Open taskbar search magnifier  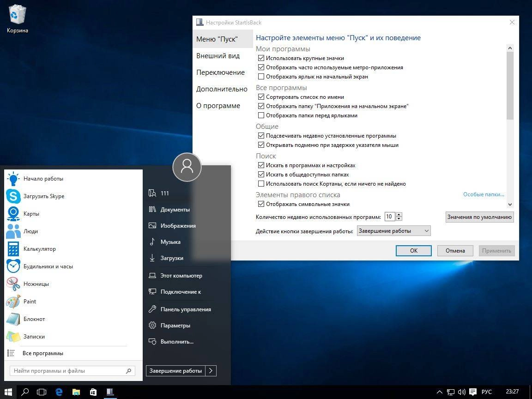[x=25, y=392]
